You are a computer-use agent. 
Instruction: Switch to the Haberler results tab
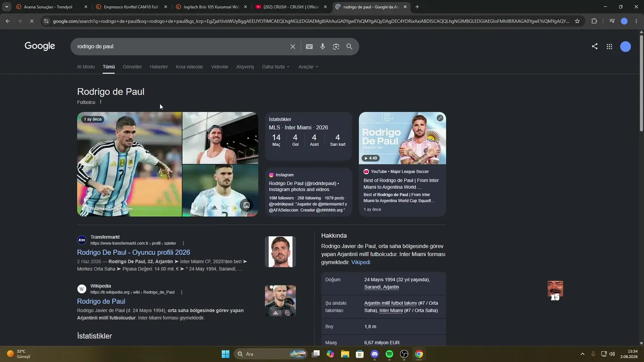click(x=159, y=67)
